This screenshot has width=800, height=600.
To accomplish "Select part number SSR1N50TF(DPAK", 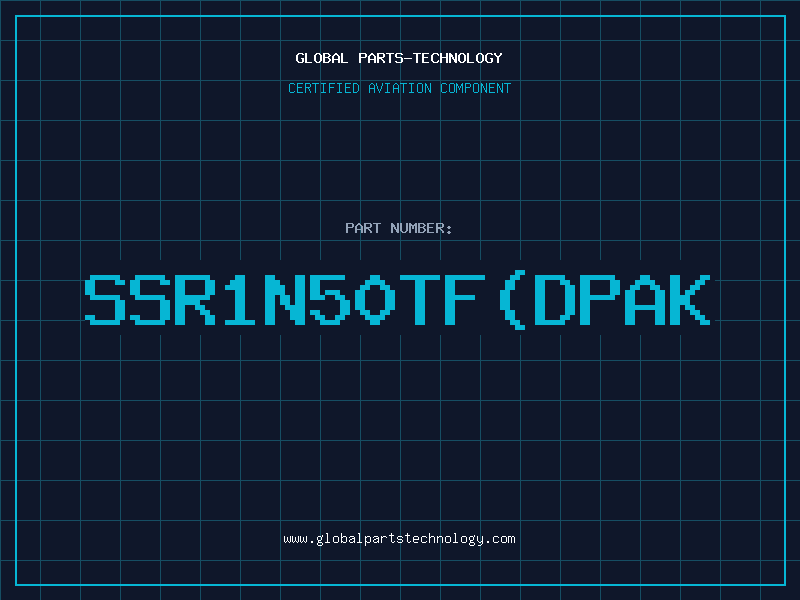I will (398, 300).
